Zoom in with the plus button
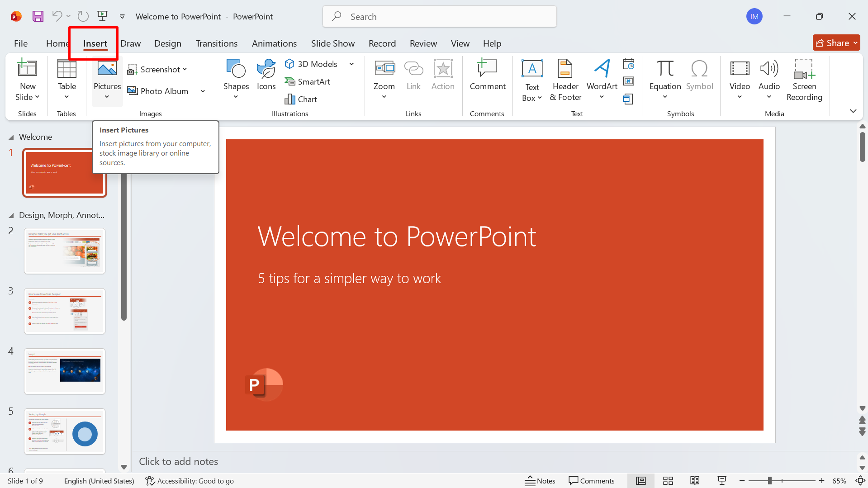This screenshot has width=868, height=488. (822, 481)
